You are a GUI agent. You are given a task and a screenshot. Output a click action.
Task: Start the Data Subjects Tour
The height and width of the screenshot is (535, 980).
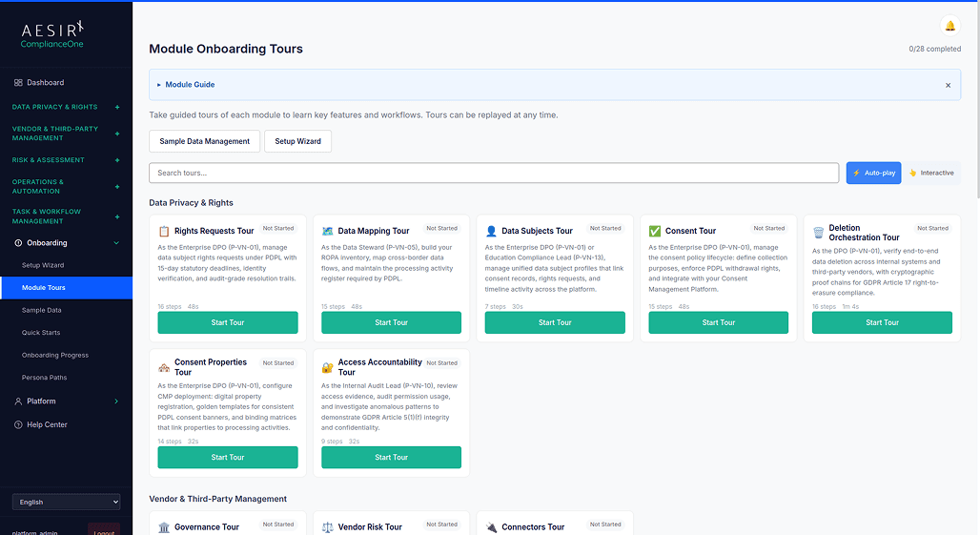(x=555, y=322)
